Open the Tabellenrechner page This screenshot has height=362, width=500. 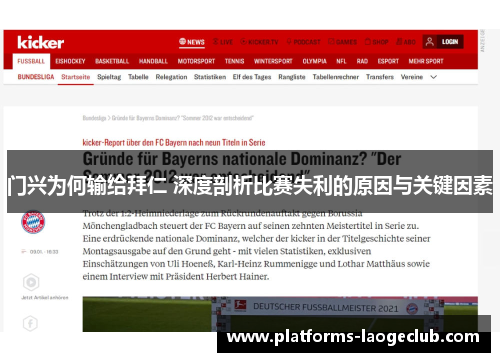[336, 77]
